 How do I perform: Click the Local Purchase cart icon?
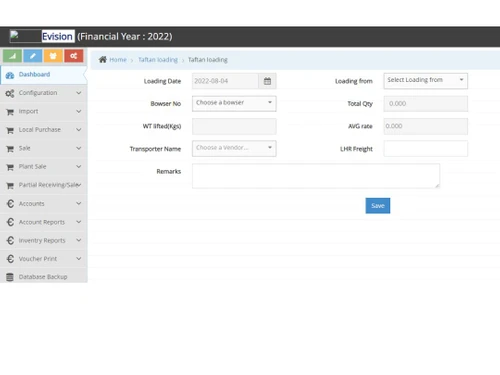pyautogui.click(x=10, y=130)
